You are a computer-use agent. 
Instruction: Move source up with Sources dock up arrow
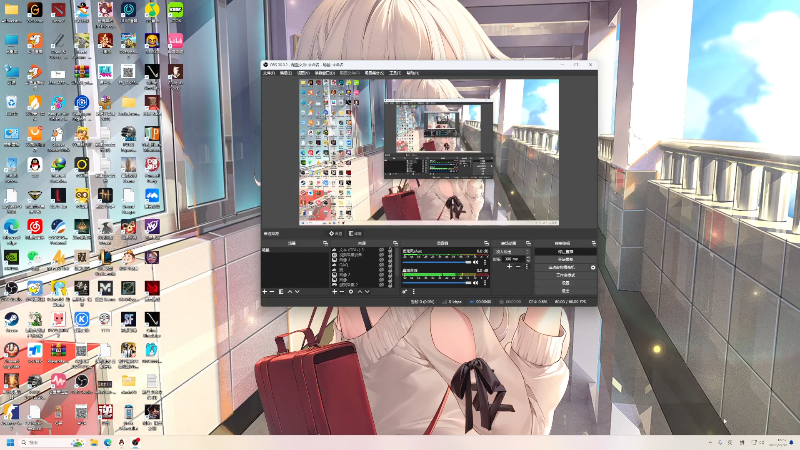pyautogui.click(x=360, y=292)
